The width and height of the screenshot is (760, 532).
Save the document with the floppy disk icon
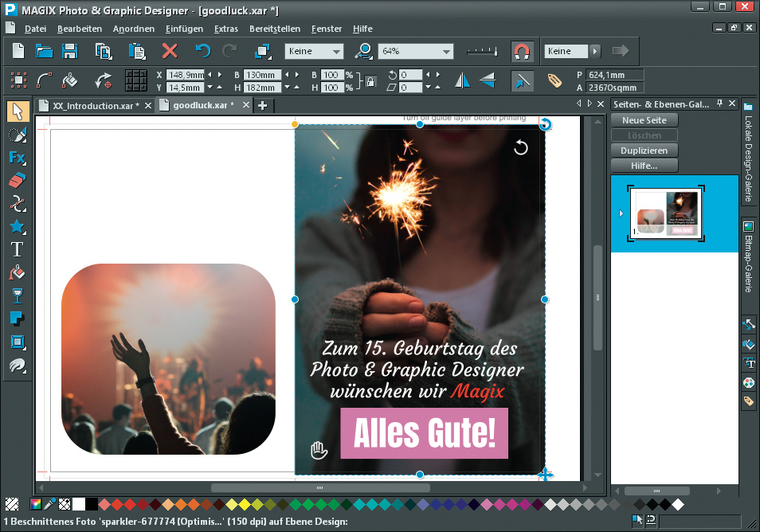[x=69, y=51]
